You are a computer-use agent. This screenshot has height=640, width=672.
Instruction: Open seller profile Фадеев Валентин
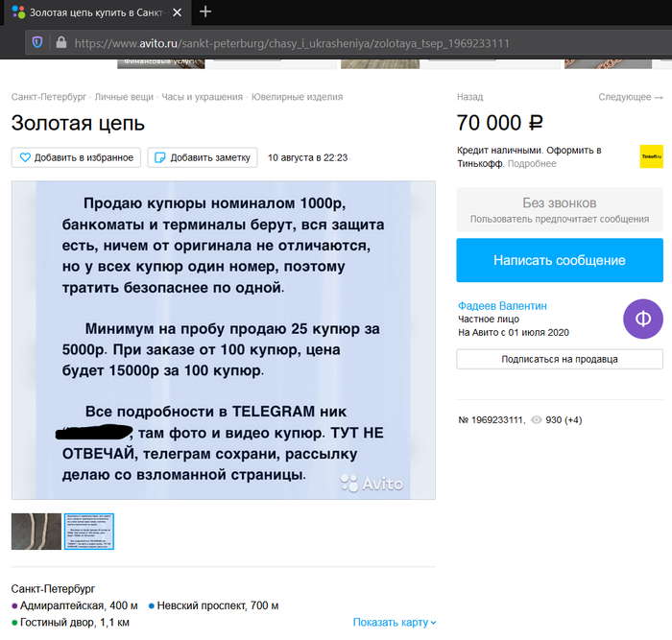click(502, 306)
